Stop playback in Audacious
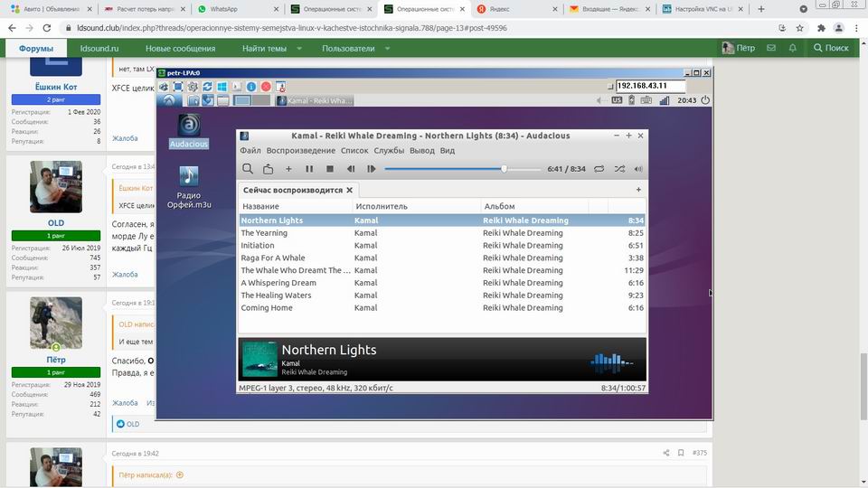Screen dimensions: 868x488 (330, 169)
